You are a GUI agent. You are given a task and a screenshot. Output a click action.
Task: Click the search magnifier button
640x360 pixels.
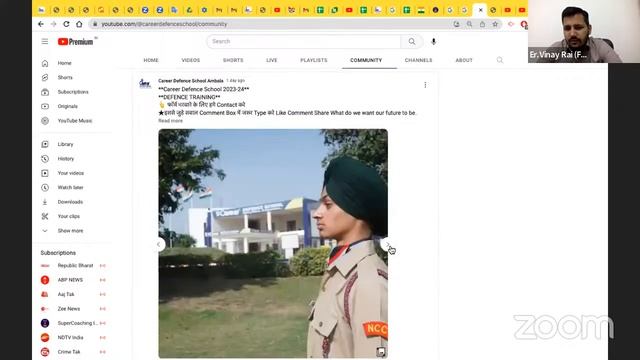[412, 41]
